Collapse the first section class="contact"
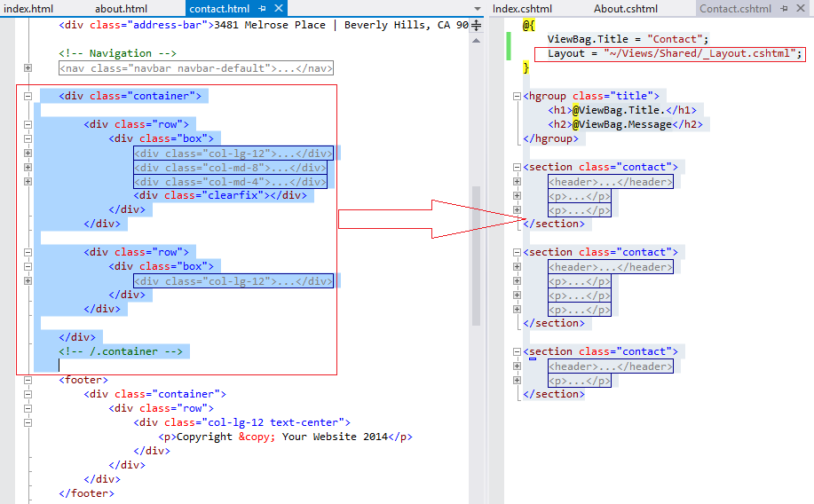This screenshot has width=814, height=504. click(x=517, y=167)
